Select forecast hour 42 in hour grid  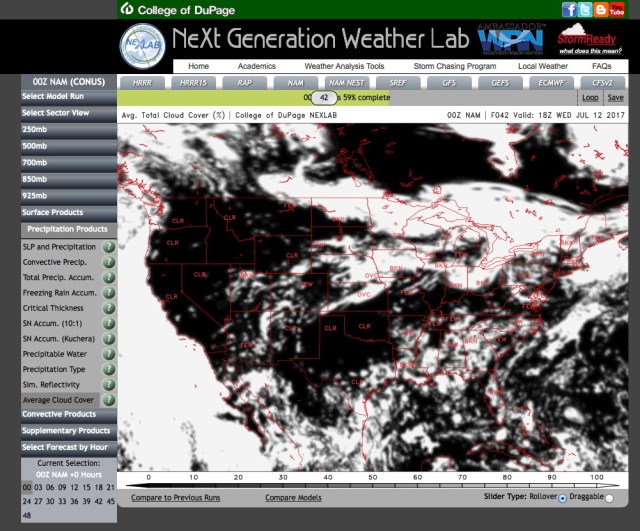[98, 501]
